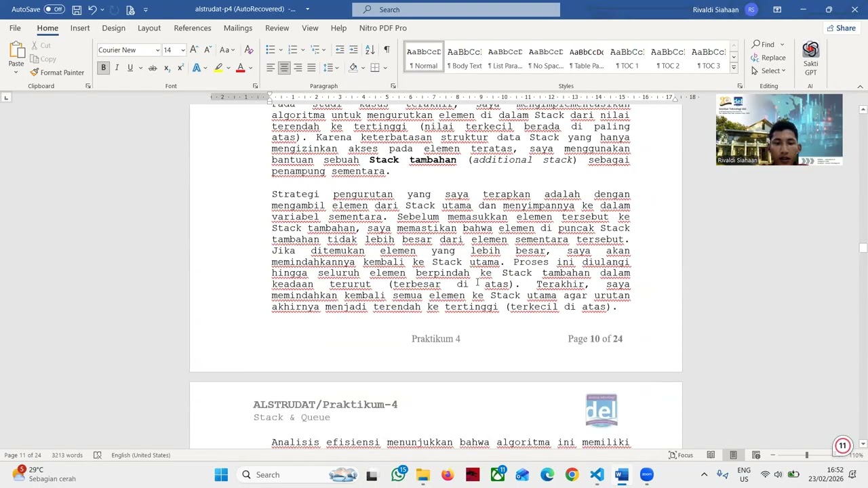Align text right
This screenshot has height=488, width=868.
298,68
